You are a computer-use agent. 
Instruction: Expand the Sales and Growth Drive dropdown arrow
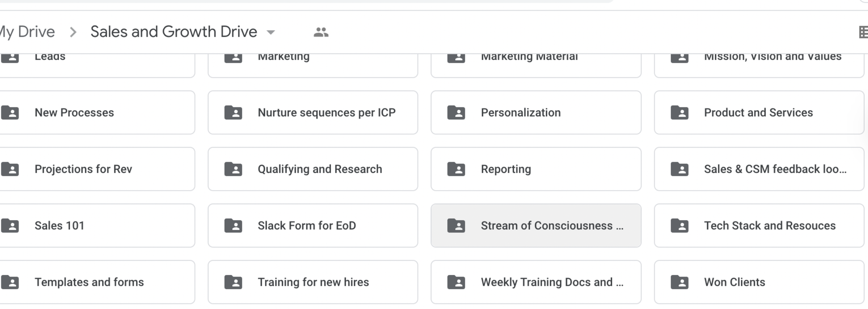271,32
